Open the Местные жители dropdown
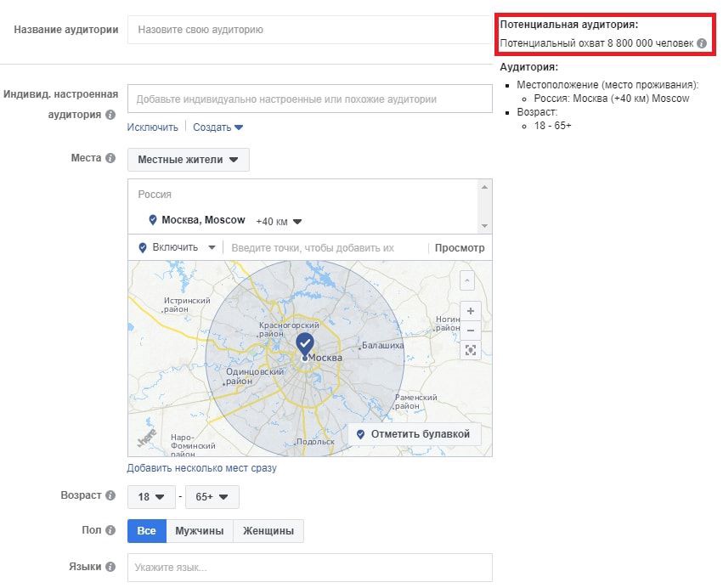 pos(188,159)
